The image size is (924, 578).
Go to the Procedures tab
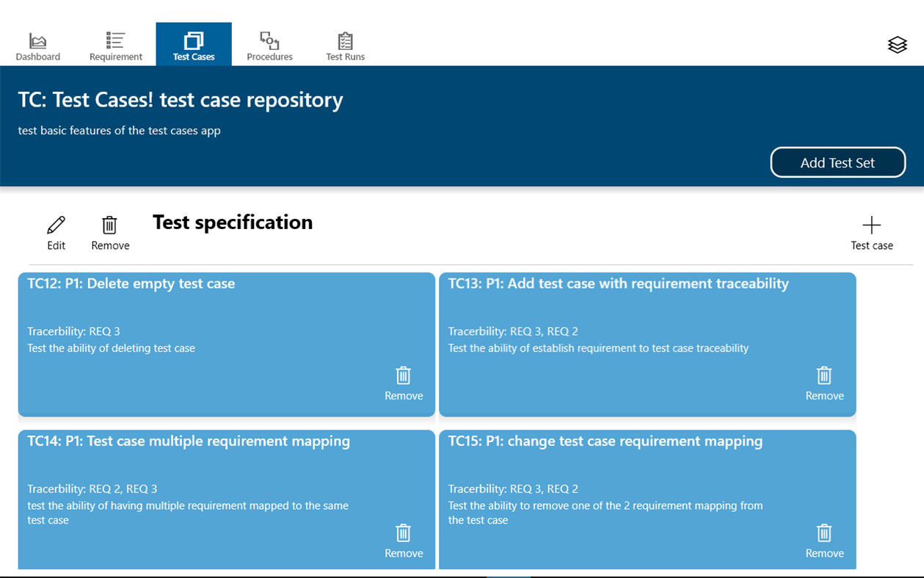[x=269, y=46]
